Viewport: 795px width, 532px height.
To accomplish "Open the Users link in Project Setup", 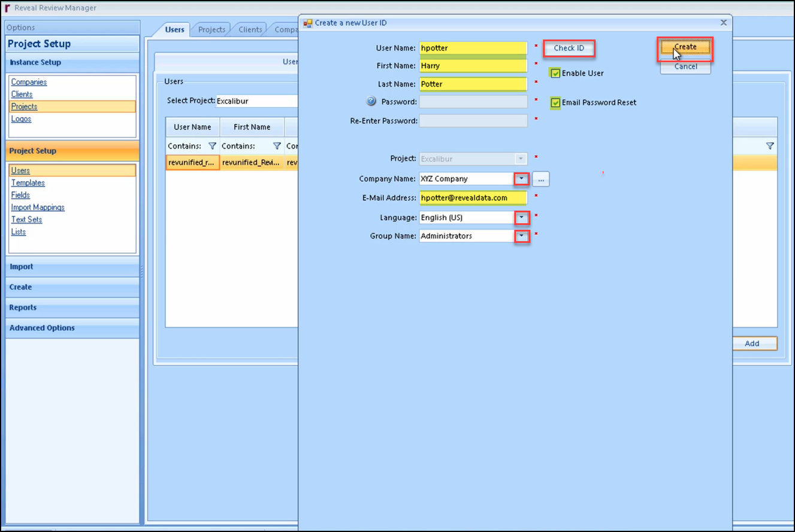I will coord(20,171).
